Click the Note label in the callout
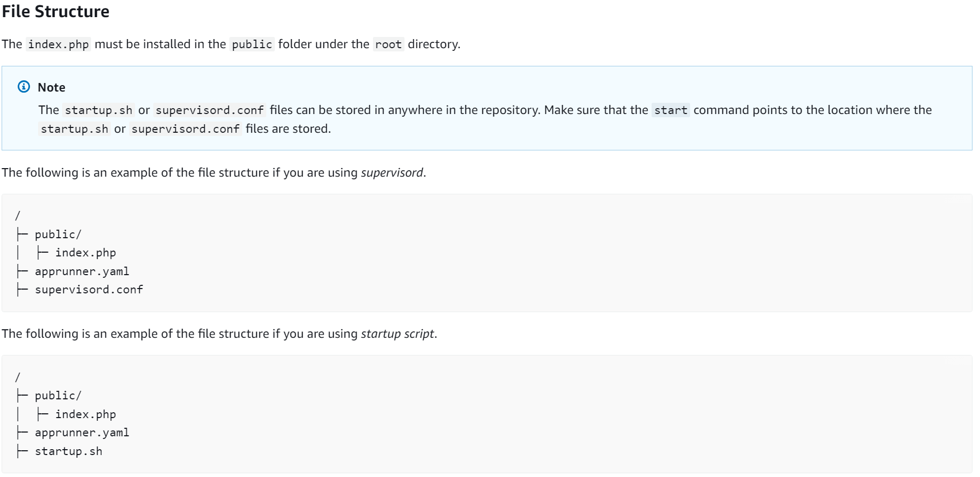The image size is (980, 477). coord(51,87)
